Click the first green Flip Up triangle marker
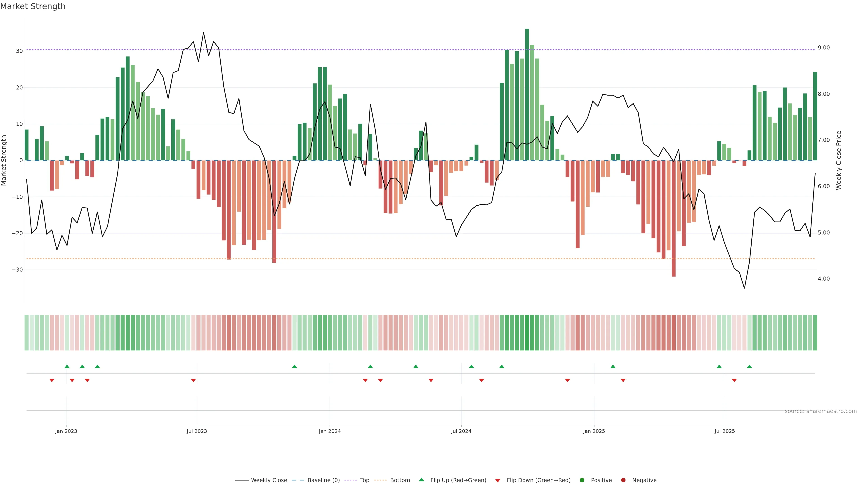This screenshot has width=868, height=488. pyautogui.click(x=67, y=366)
